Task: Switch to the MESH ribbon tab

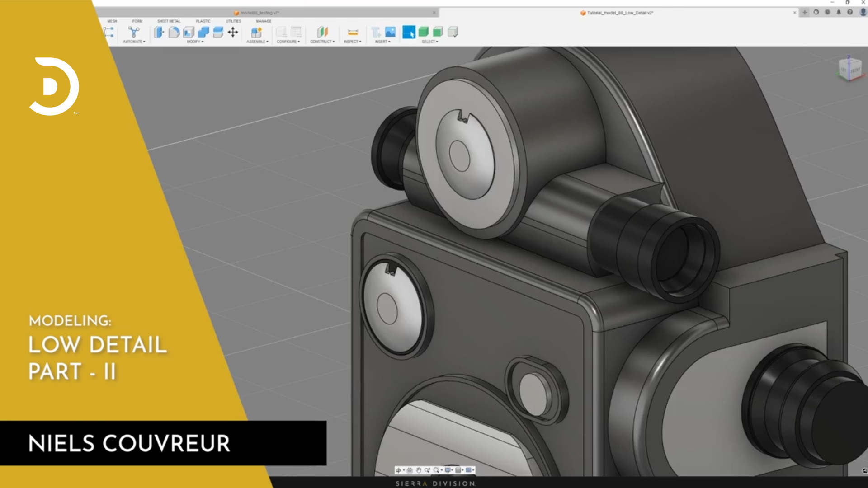Action: click(112, 21)
